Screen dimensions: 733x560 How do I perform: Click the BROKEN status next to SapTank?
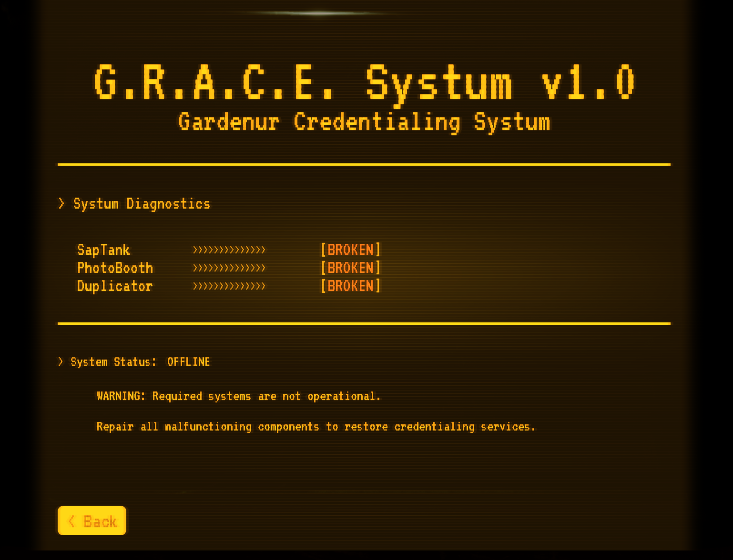(351, 250)
